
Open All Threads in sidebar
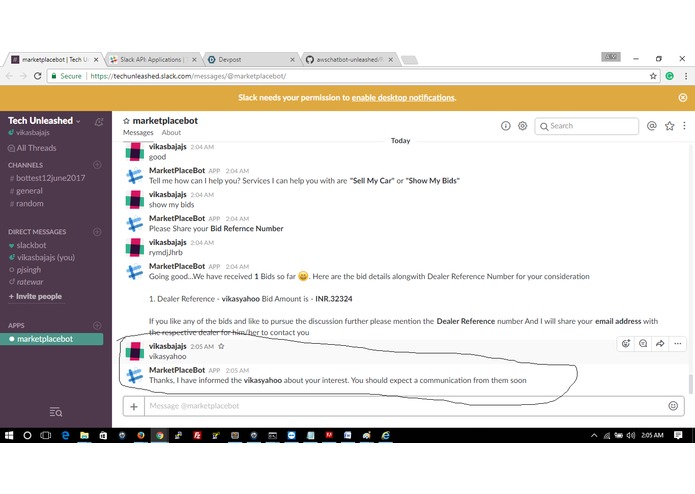32,148
